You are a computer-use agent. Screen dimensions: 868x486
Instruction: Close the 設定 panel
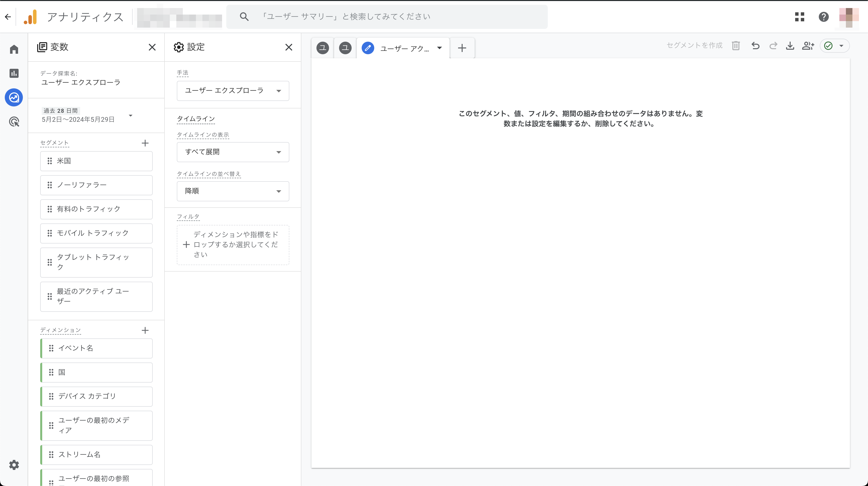(288, 47)
